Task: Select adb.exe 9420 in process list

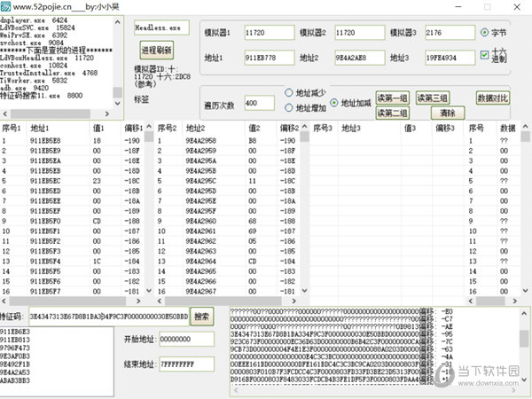Action: click(x=25, y=88)
